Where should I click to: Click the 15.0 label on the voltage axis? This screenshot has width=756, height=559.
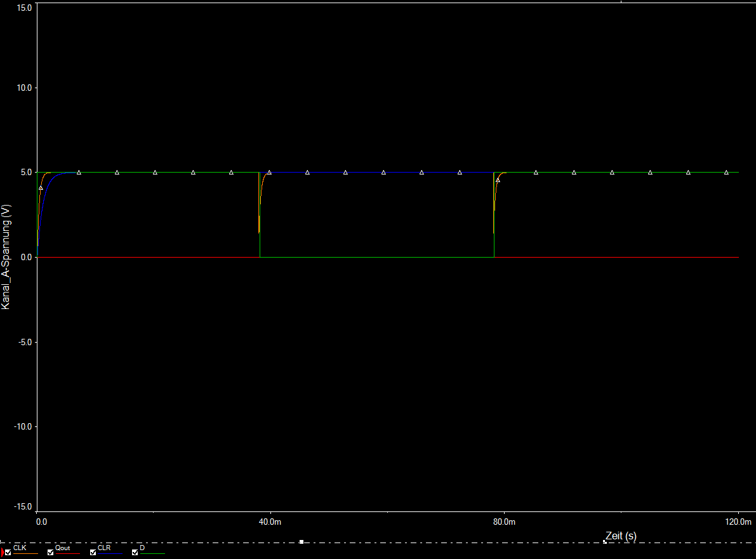[x=24, y=8]
